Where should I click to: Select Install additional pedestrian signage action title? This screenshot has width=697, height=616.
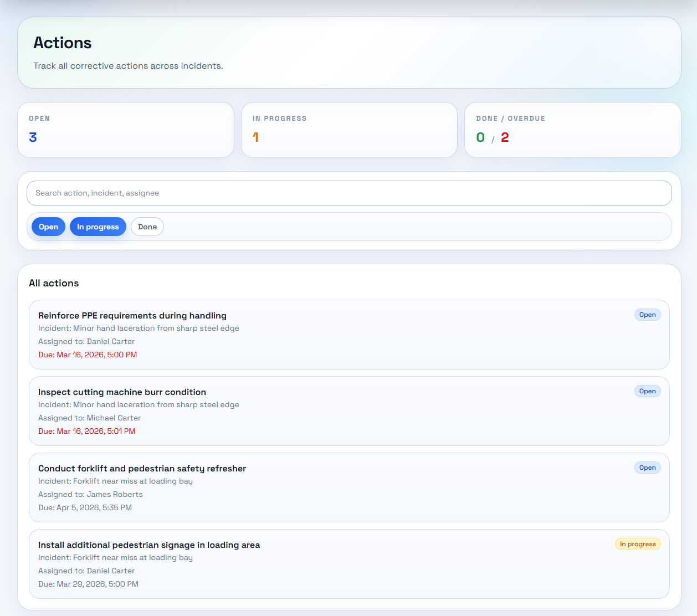[x=149, y=545]
